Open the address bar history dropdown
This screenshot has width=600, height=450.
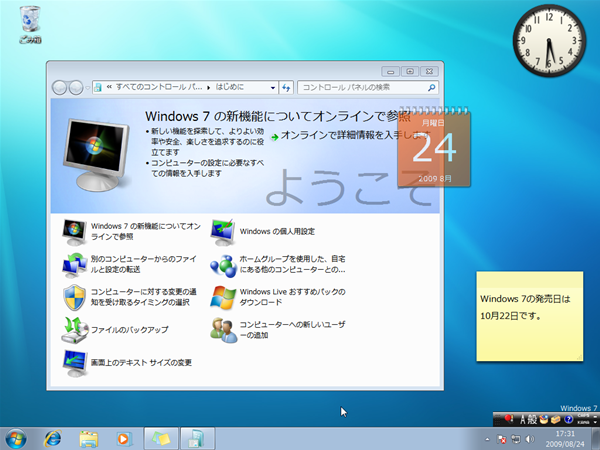pyautogui.click(x=272, y=88)
